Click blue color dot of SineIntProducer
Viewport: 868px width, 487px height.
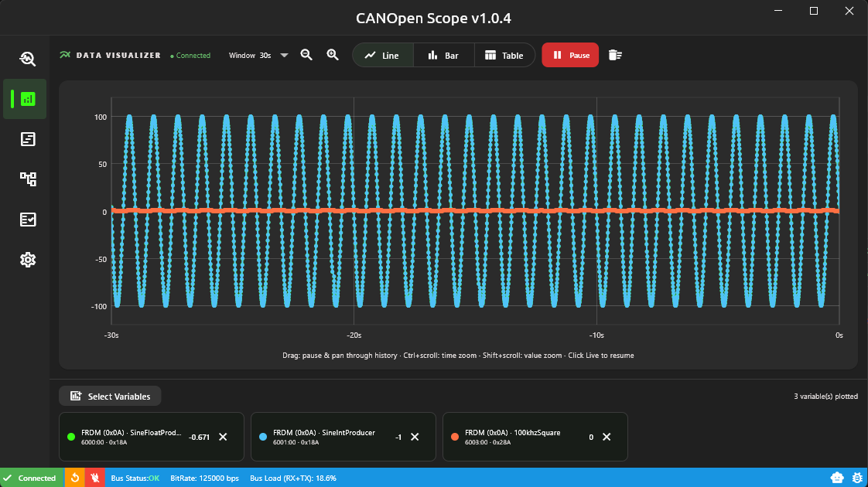263,437
